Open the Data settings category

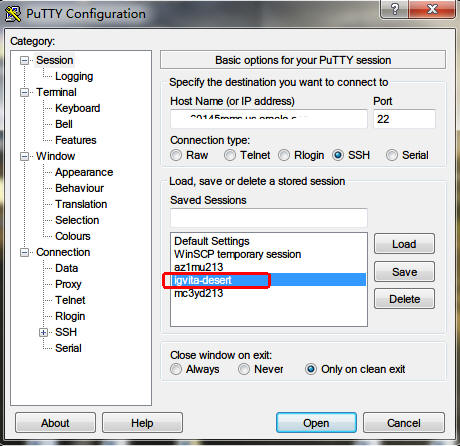66,268
